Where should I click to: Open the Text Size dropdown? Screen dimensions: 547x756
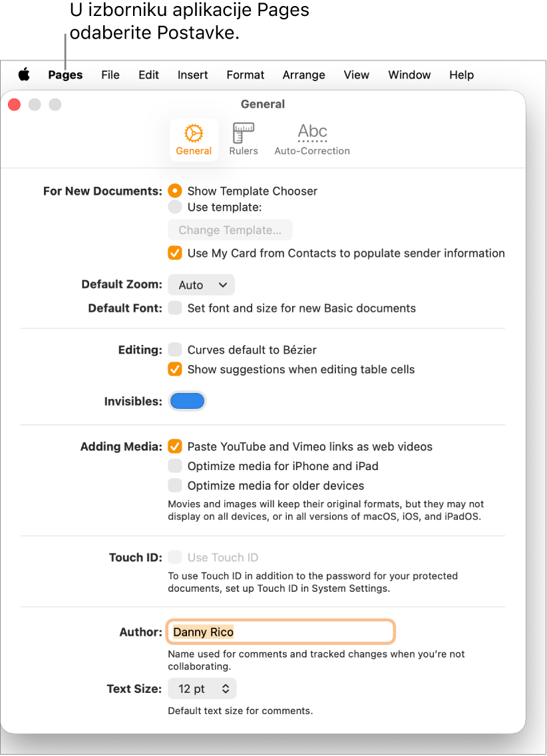point(202,688)
